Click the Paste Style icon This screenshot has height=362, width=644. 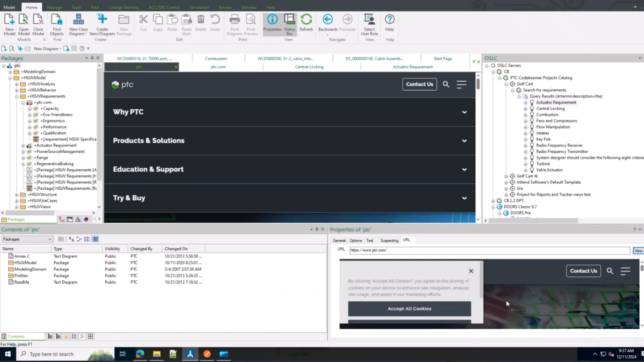click(x=186, y=24)
